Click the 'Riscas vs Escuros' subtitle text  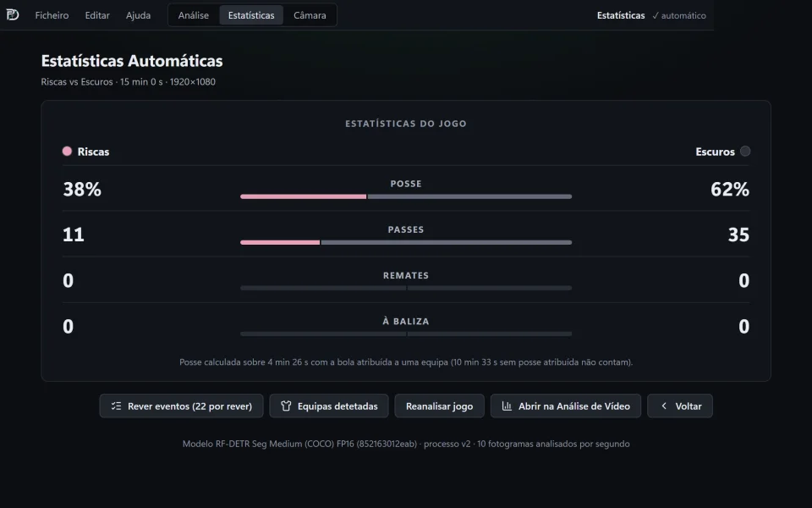[x=77, y=82]
